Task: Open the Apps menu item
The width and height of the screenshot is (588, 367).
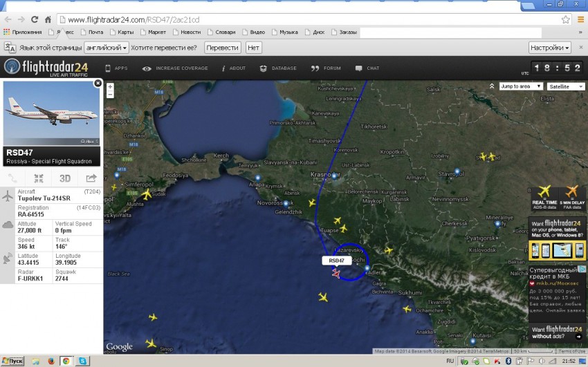Action: pos(116,68)
